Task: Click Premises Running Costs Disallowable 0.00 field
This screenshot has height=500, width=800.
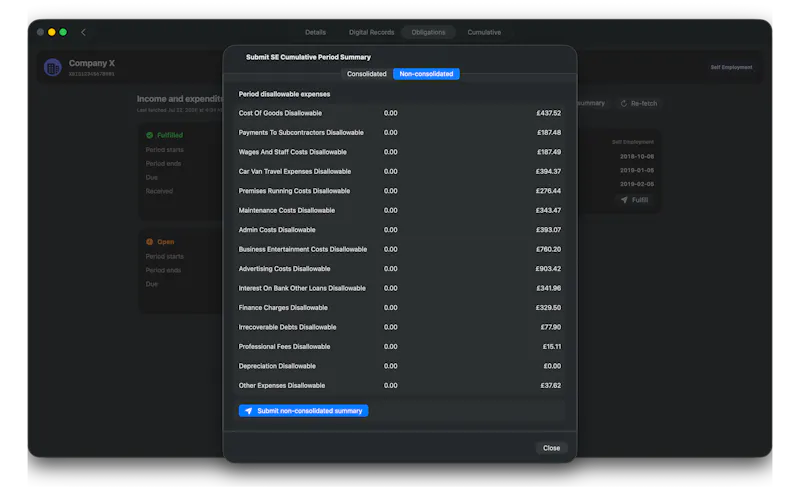Action: [x=390, y=191]
